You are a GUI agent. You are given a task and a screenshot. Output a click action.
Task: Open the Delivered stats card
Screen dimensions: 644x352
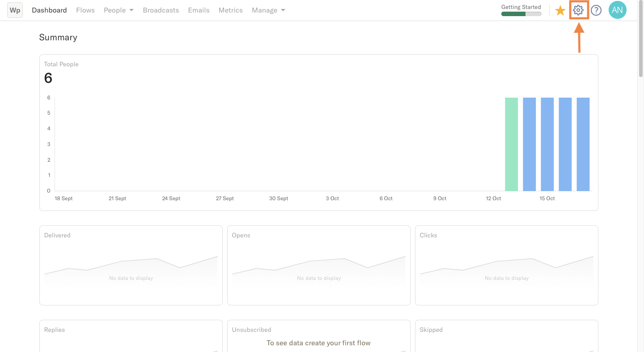pyautogui.click(x=131, y=265)
